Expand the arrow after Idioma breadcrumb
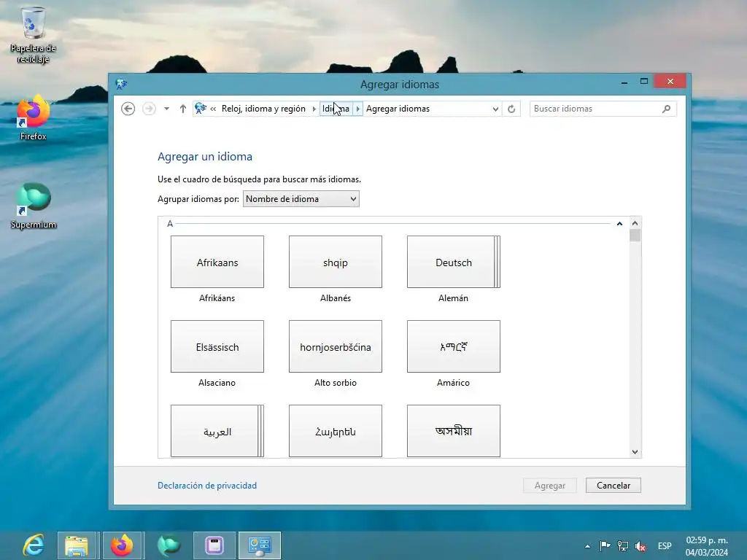 357,109
